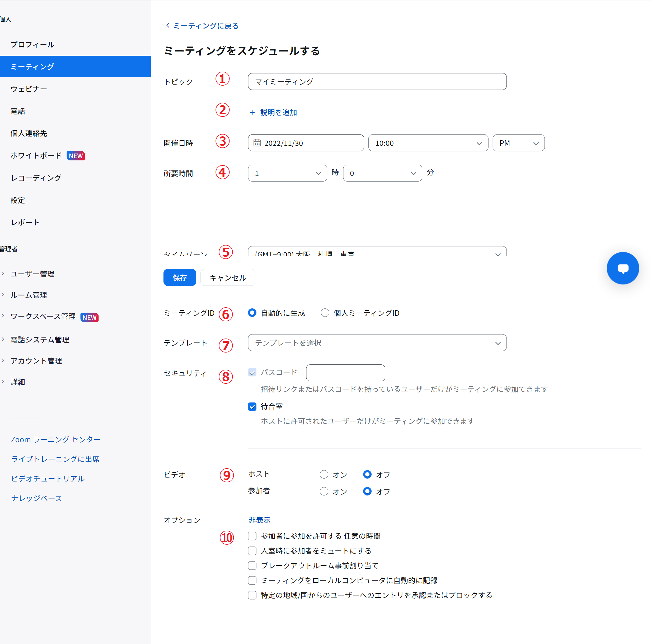Viewport: 651px width, 644px height.
Task: Click the blue chat bubble help icon
Action: pyautogui.click(x=622, y=268)
